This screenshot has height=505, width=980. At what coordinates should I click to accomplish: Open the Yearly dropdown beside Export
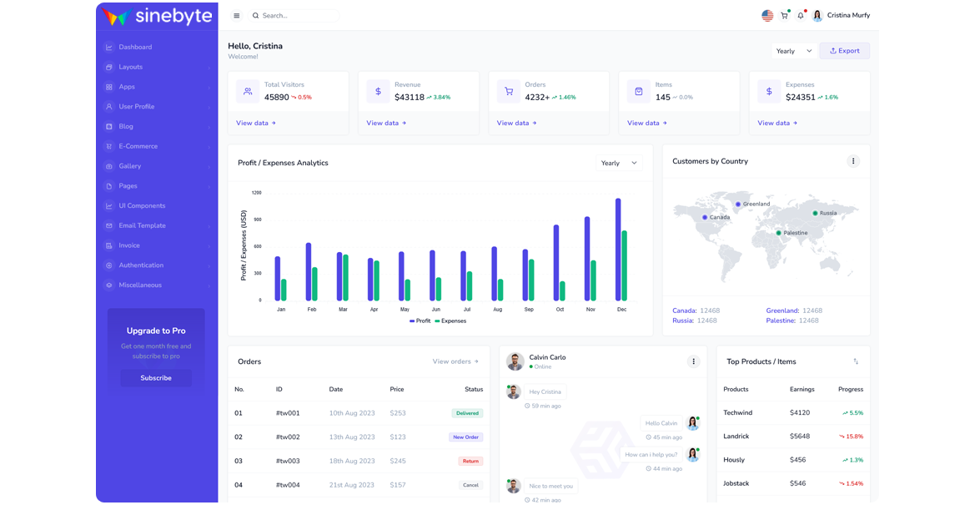[x=793, y=51]
